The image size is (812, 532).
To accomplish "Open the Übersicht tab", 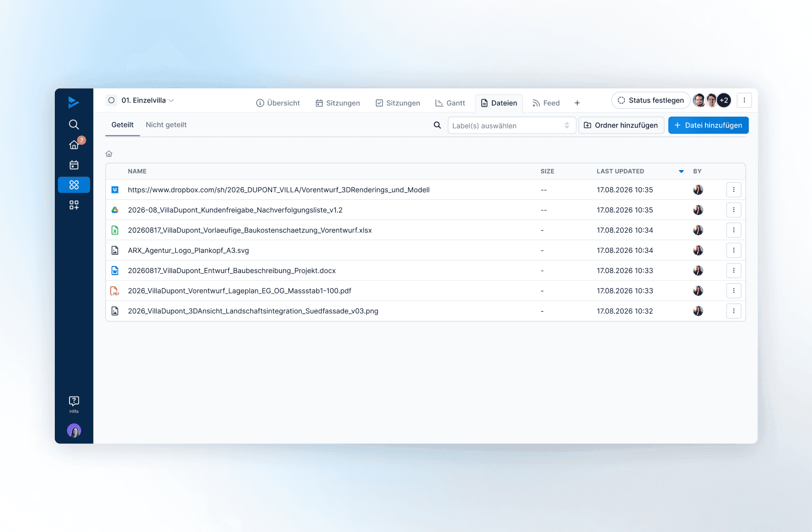I will coord(278,103).
